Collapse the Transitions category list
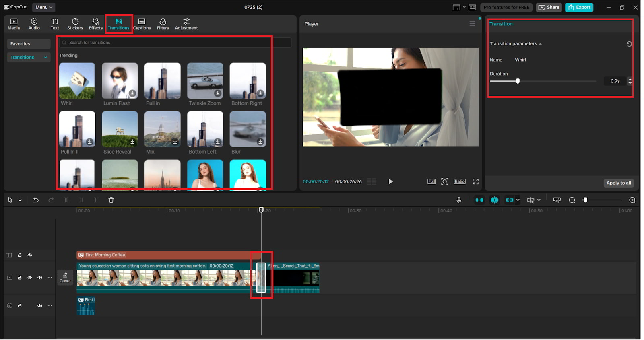This screenshot has width=644, height=340. pyautogui.click(x=45, y=58)
